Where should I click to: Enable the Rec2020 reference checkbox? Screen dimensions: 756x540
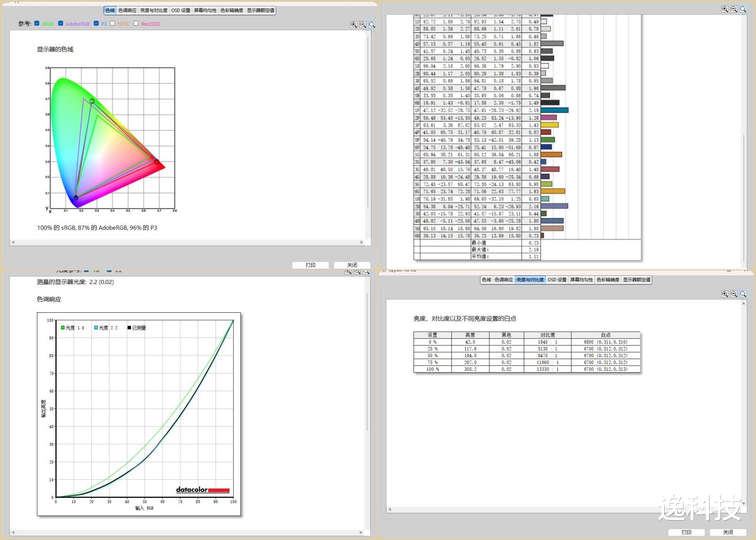coord(136,23)
